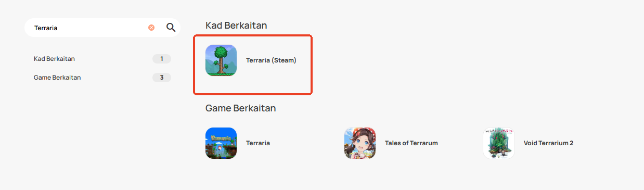The height and width of the screenshot is (190, 644).
Task: Open the Tales of Terrarum title link
Action: click(x=411, y=143)
